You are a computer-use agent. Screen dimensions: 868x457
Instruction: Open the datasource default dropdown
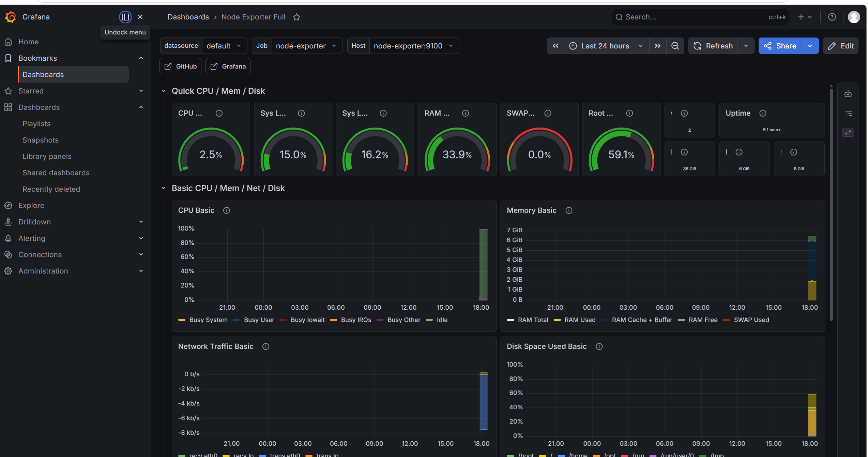(x=225, y=46)
